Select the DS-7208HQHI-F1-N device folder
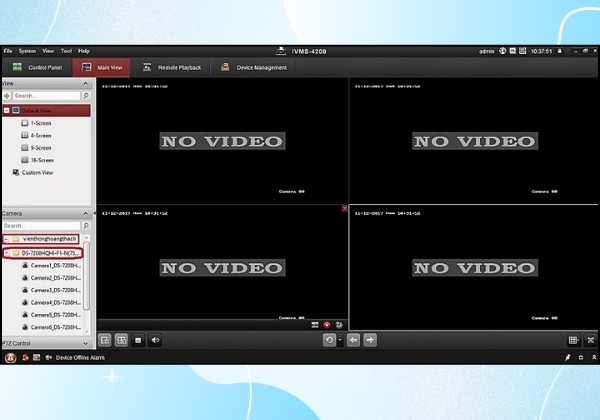The width and height of the screenshot is (600, 420). click(46, 253)
